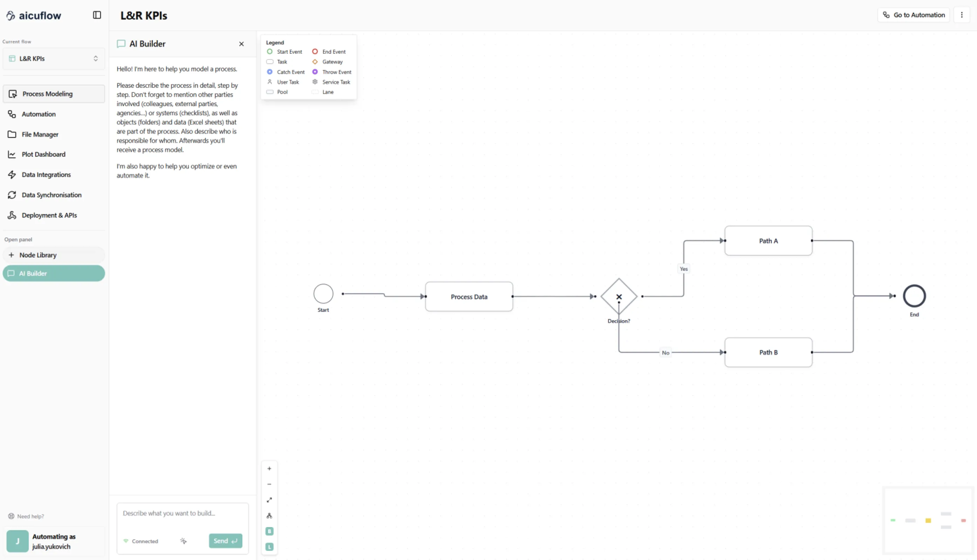Viewport: 977px width, 560px height.
Task: Click Start Event icon in the legend
Action: 270,51
